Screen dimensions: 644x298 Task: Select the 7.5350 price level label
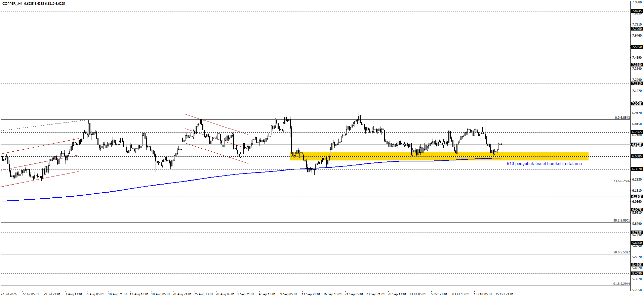point(637,47)
